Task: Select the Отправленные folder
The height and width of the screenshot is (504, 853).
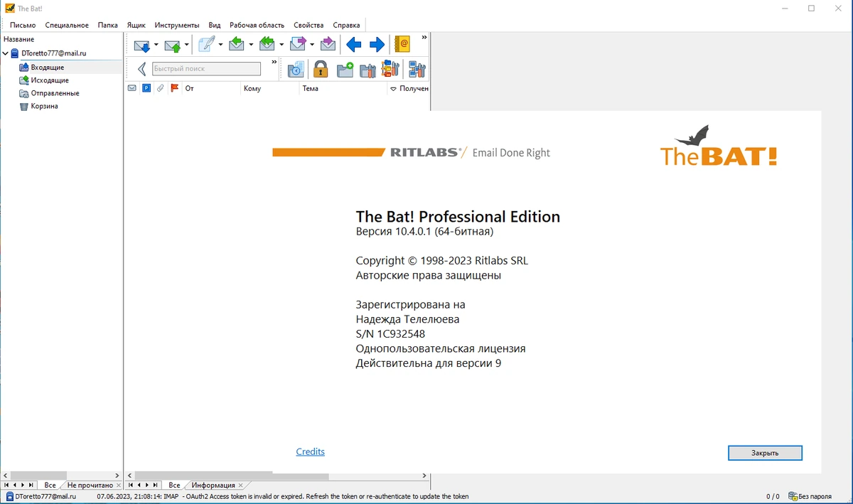Action: coord(55,93)
